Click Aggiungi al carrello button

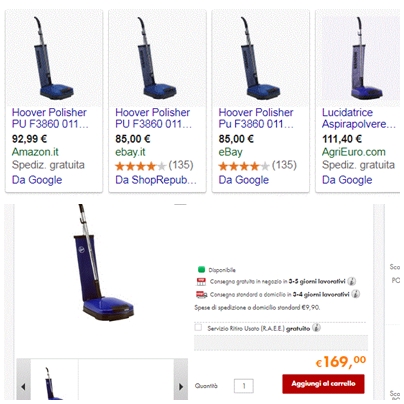tap(323, 384)
